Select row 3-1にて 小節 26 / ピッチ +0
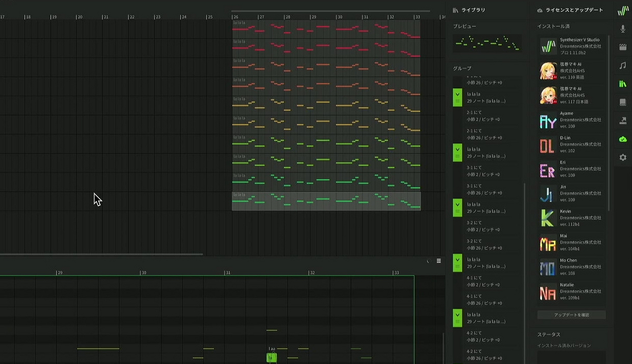The height and width of the screenshot is (364, 632). pyautogui.click(x=488, y=189)
